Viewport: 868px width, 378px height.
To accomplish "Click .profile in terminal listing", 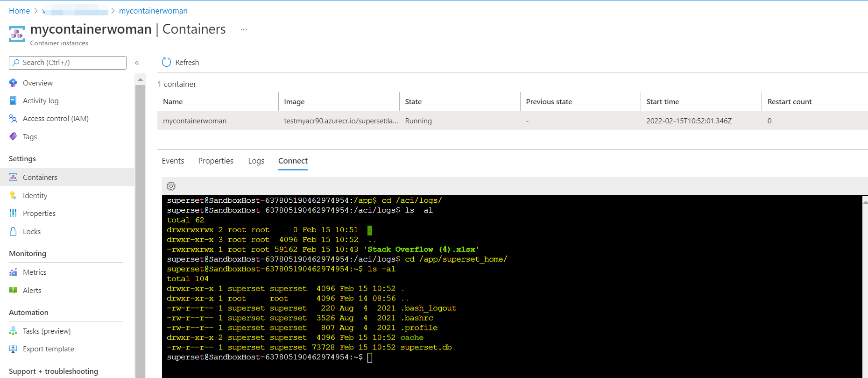I will click(419, 328).
